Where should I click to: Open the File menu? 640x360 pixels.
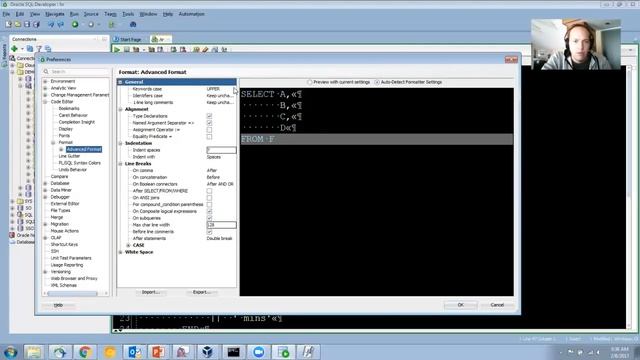6,14
